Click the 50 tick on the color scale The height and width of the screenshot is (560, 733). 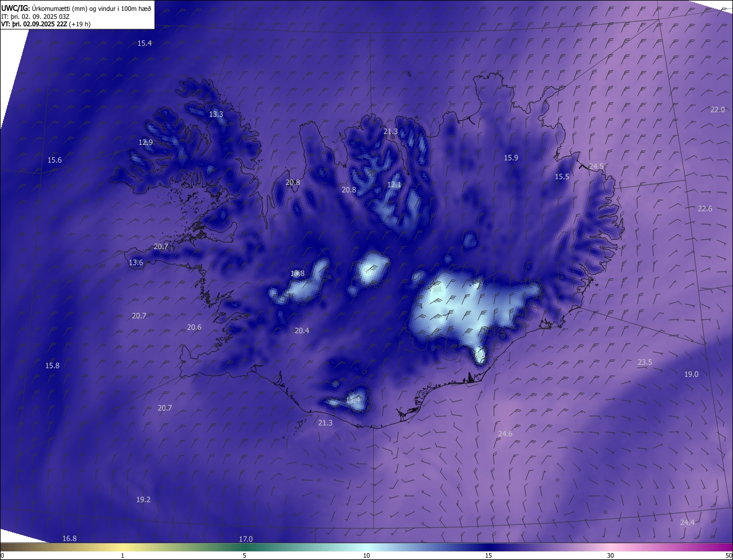(x=728, y=556)
